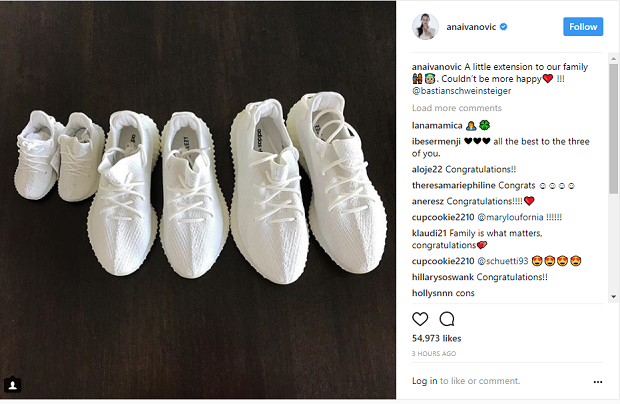
Task: Open anaivanovic's profile picture
Action: [x=425, y=27]
